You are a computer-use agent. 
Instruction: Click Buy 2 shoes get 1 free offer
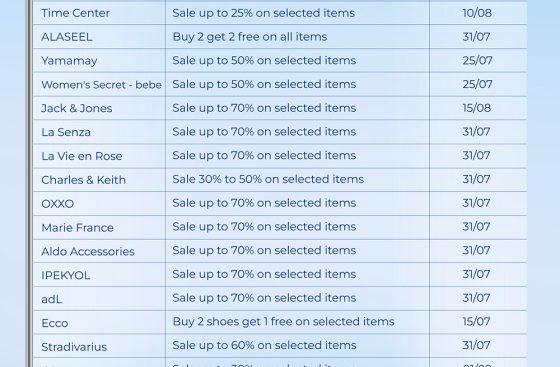[x=284, y=322]
